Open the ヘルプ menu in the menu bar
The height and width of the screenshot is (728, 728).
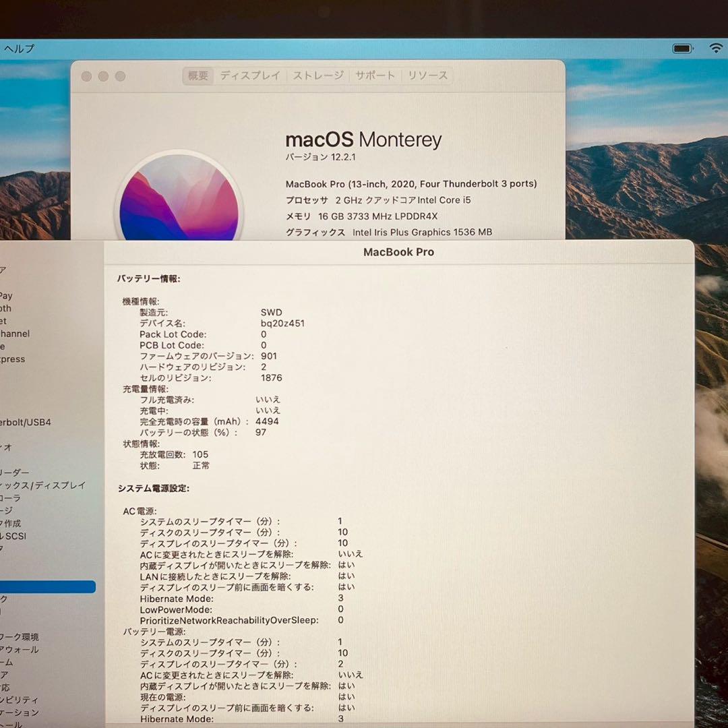pos(19,49)
